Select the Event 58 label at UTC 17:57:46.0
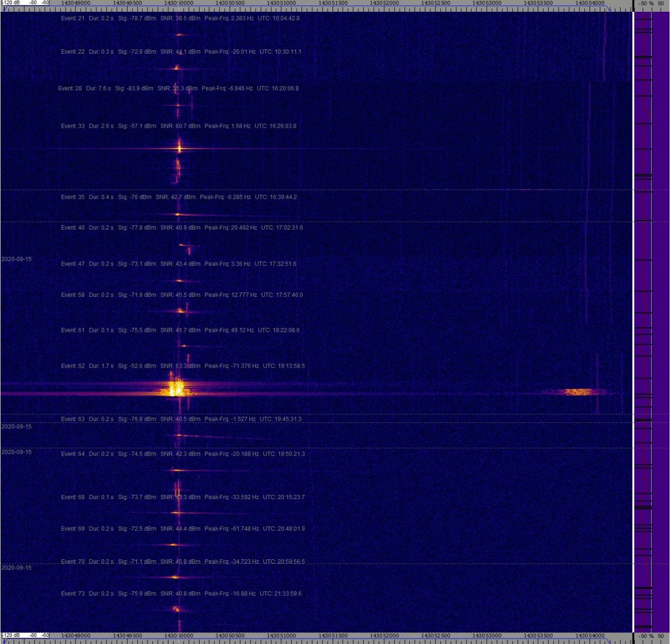Image resolution: width=670 pixels, height=644 pixels. point(182,295)
